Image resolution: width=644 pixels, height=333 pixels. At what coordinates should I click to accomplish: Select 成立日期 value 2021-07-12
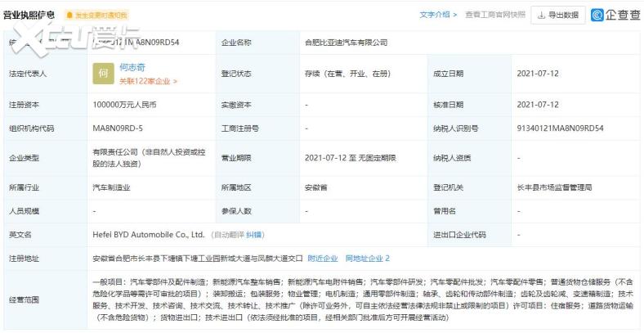[538, 74]
